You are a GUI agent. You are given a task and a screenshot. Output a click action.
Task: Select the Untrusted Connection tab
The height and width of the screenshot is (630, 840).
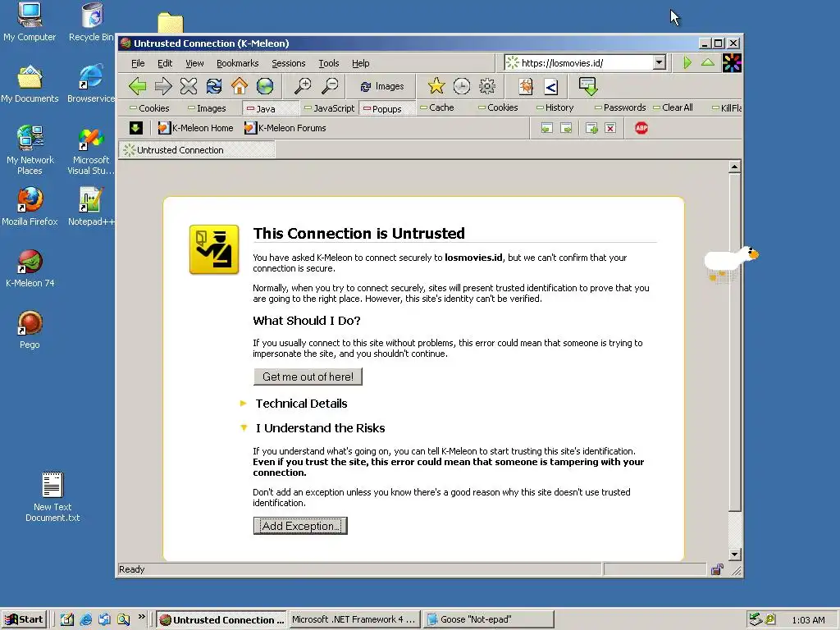coord(197,150)
